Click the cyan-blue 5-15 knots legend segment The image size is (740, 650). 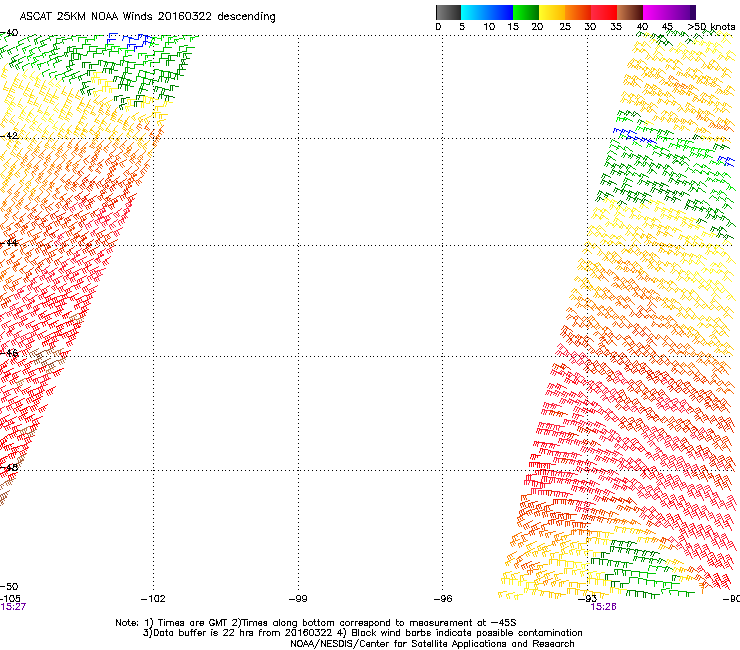click(487, 12)
